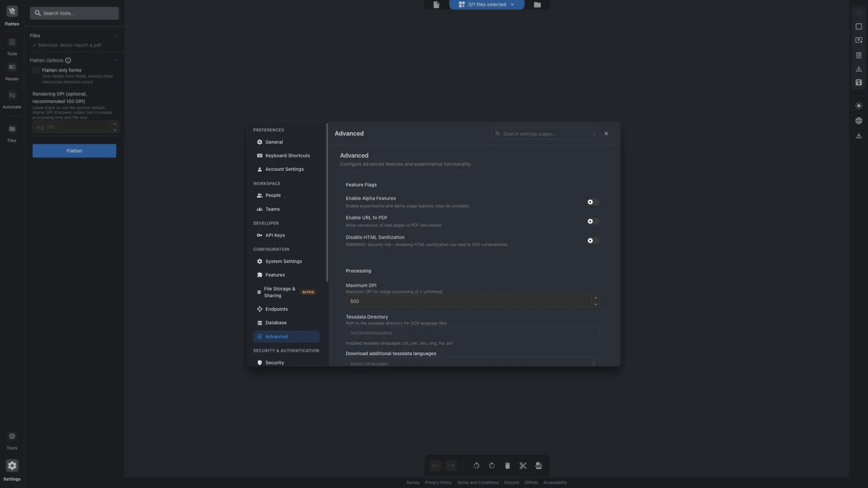
Task: Rotate pages clockwise in the bottom toolbar
Action: click(492, 466)
